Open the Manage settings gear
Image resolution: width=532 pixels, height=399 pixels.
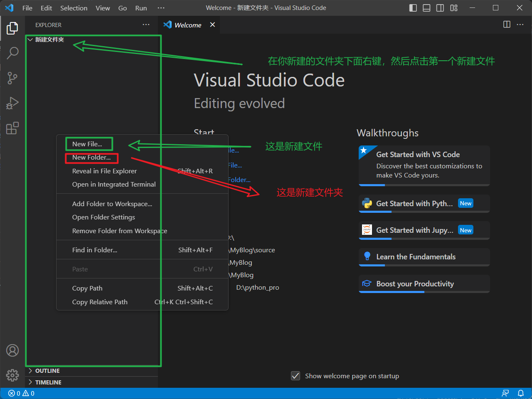click(12, 375)
